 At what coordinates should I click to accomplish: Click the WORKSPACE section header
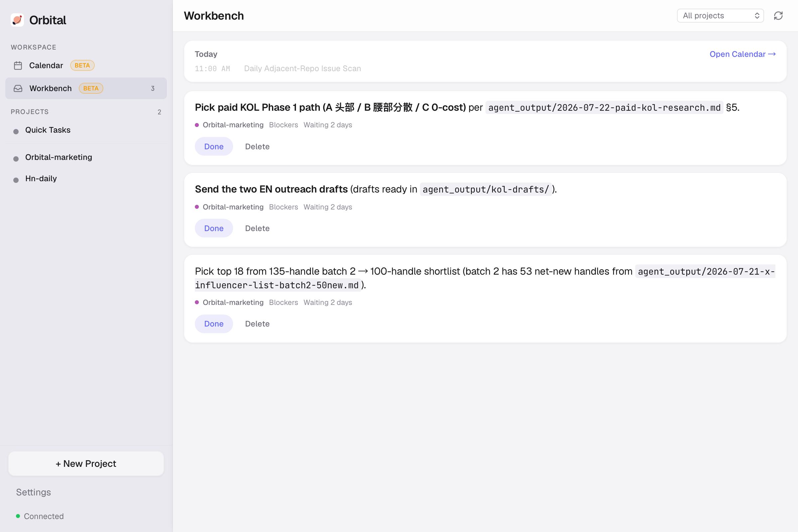click(x=33, y=48)
